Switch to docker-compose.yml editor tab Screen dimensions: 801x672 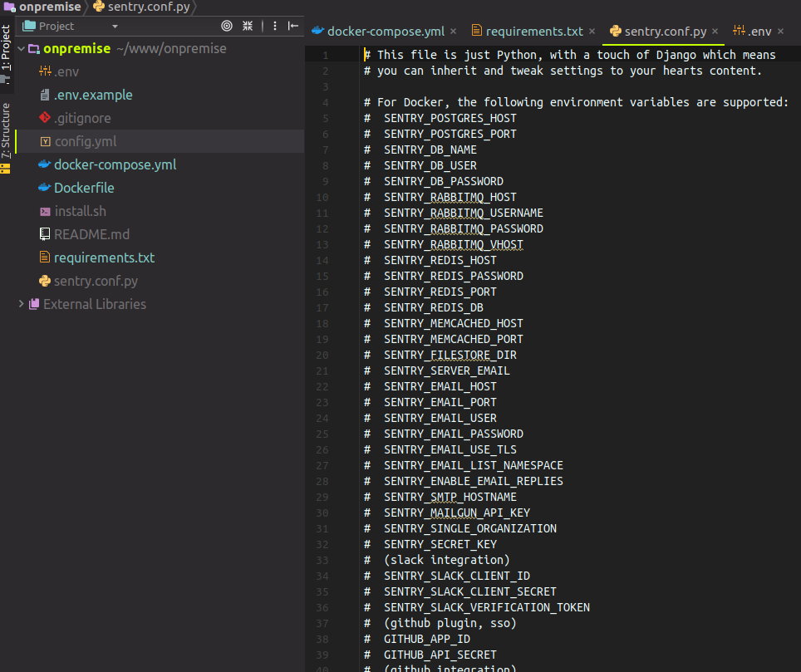386,32
